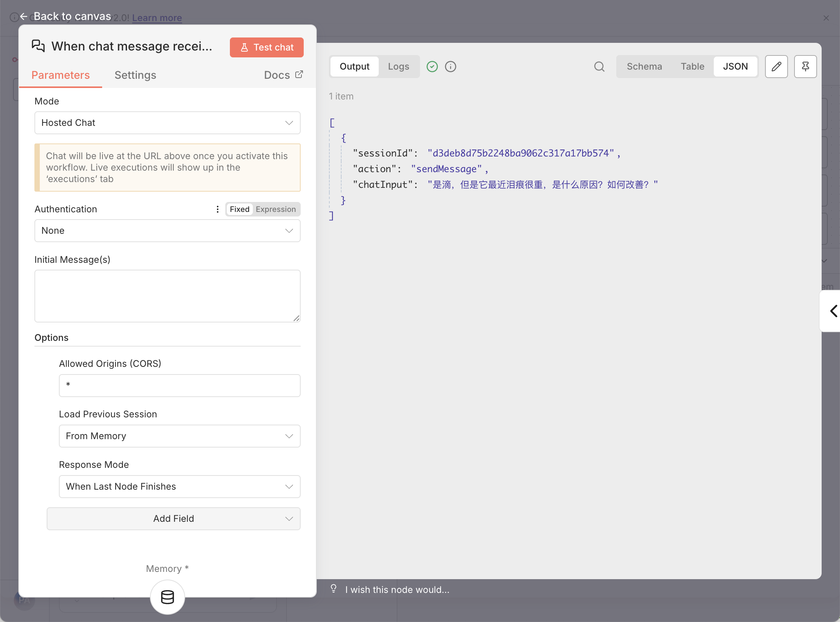Pin the output data with pin icon
This screenshot has height=622, width=840.
coord(805,67)
